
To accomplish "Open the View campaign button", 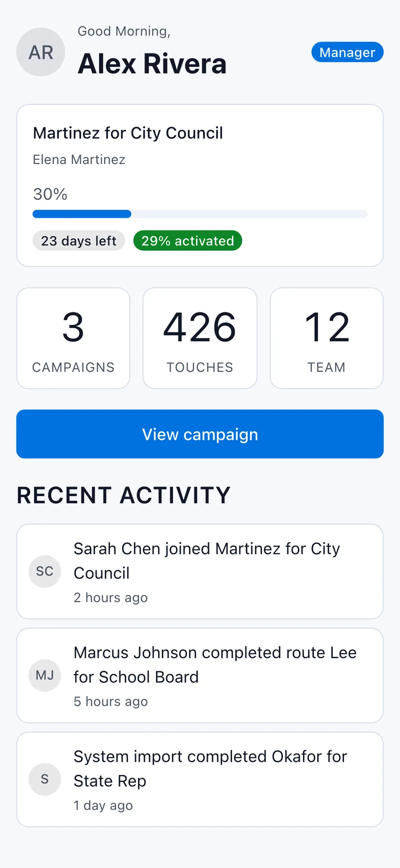I will coord(200,434).
